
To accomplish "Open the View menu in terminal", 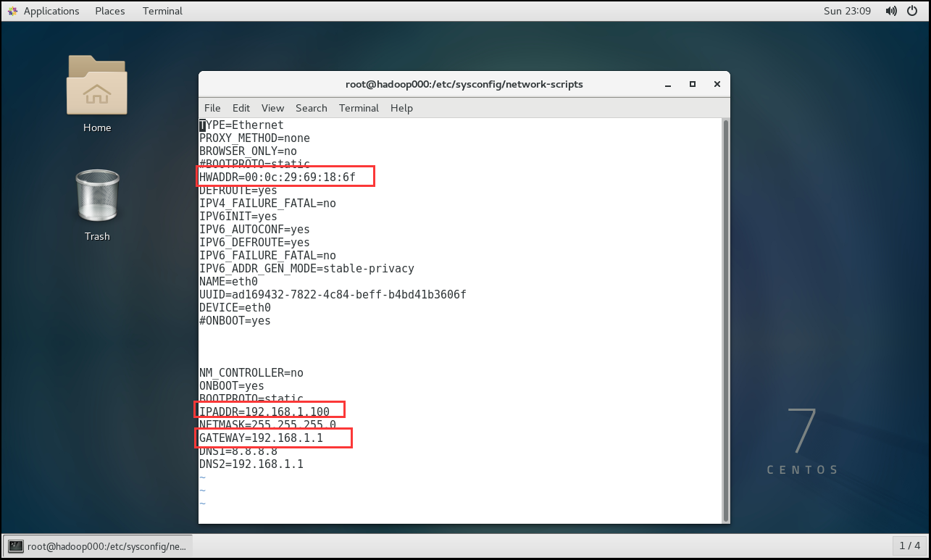I will pos(272,108).
